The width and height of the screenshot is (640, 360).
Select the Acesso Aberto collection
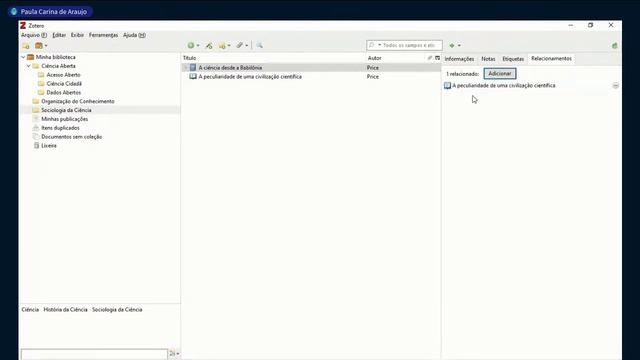(63, 75)
